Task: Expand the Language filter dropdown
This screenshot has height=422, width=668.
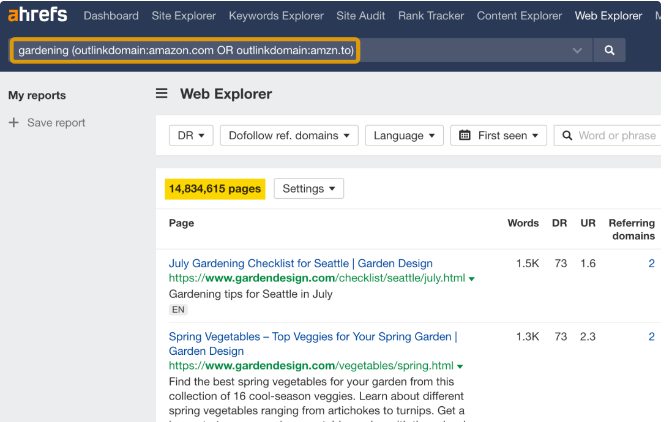Action: click(x=404, y=136)
